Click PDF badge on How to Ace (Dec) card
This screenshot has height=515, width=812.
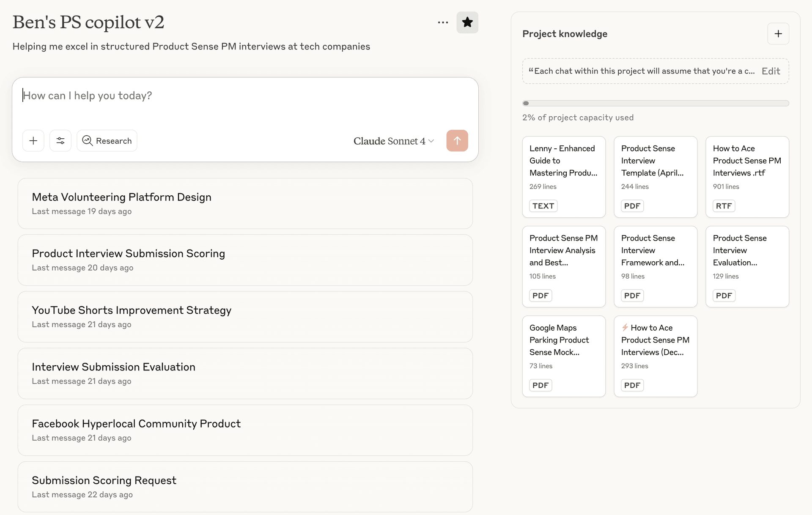pos(632,385)
